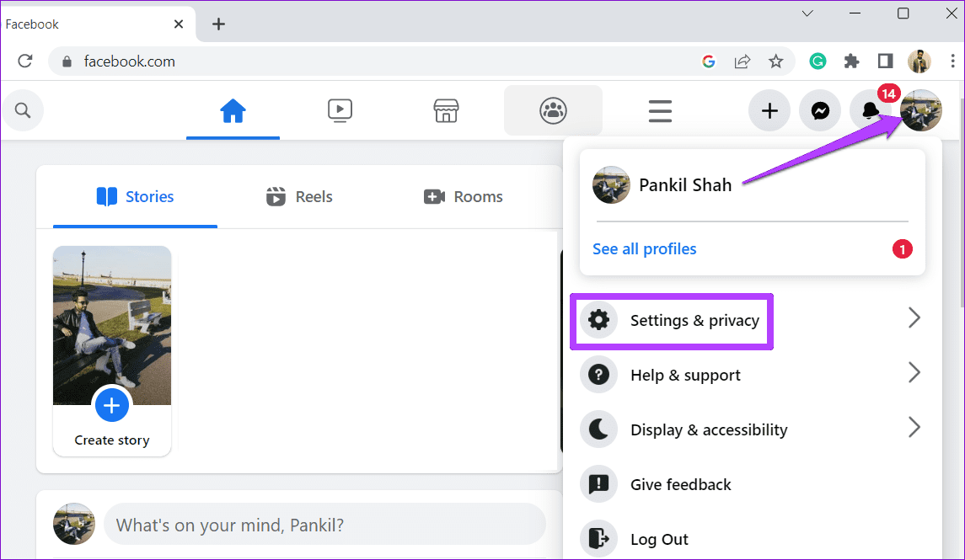Click the What's on your mind field
Image resolution: width=965 pixels, height=560 pixels.
(x=325, y=524)
